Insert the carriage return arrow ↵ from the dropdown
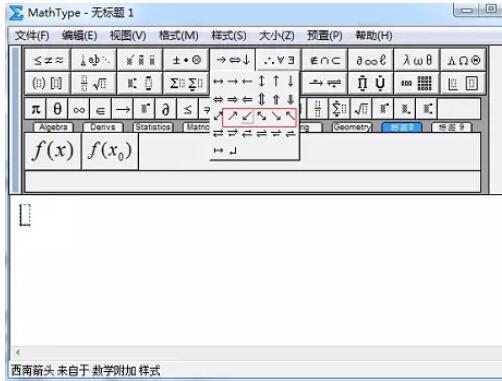 (233, 151)
